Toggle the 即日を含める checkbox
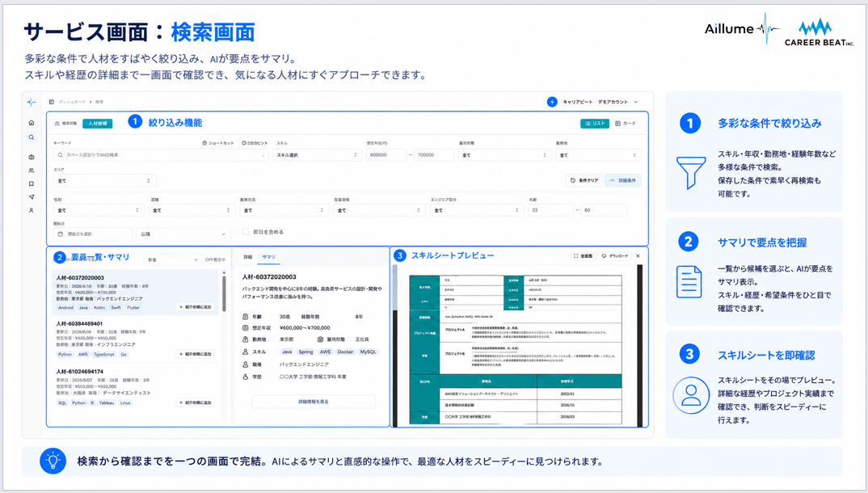The height and width of the screenshot is (493, 868). click(x=245, y=232)
